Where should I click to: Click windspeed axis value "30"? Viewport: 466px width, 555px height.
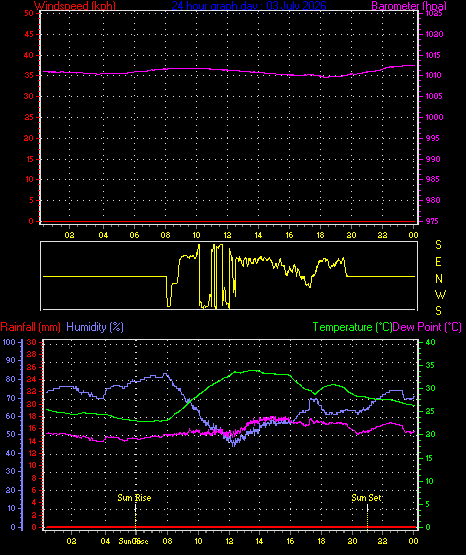tap(29, 96)
